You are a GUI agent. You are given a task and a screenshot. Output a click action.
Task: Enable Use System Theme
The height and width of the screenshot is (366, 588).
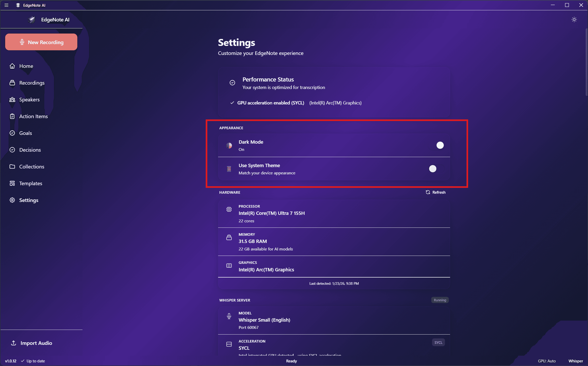coord(433,169)
